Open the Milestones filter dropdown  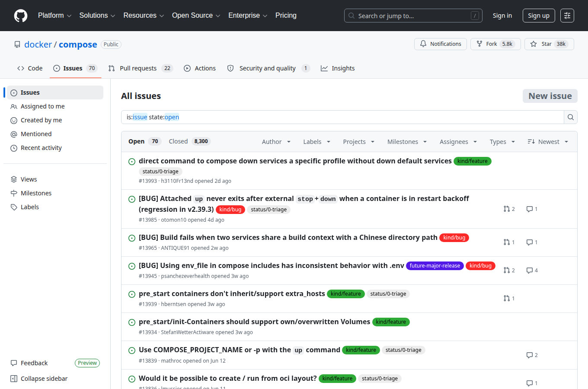point(407,142)
